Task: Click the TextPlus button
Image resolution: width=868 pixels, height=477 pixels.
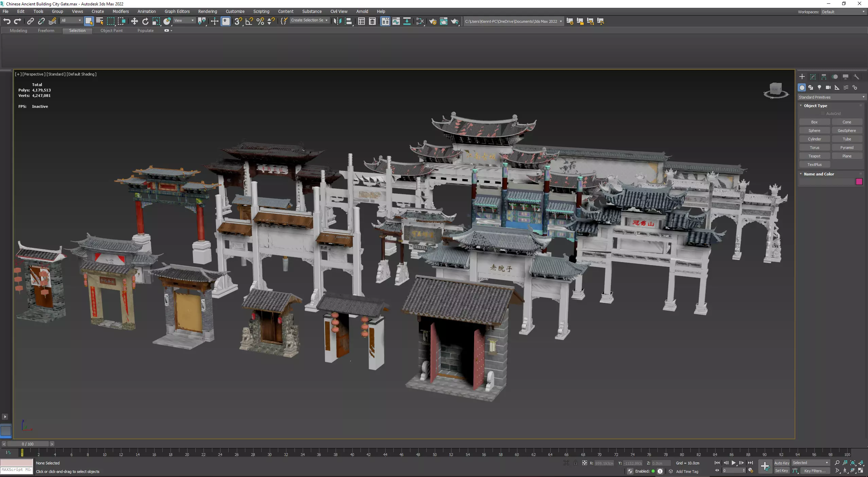Action: [814, 165]
